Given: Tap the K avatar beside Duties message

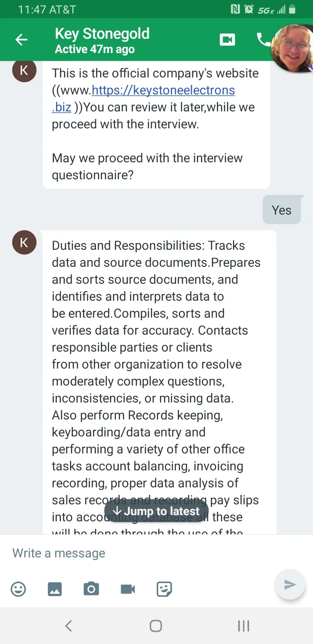Looking at the screenshot, I should 24,242.
